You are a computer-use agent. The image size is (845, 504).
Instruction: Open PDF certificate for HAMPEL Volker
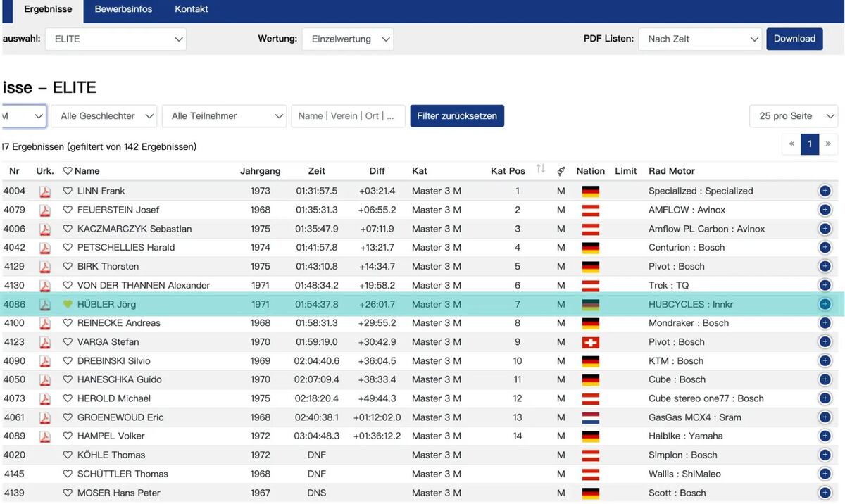45,436
